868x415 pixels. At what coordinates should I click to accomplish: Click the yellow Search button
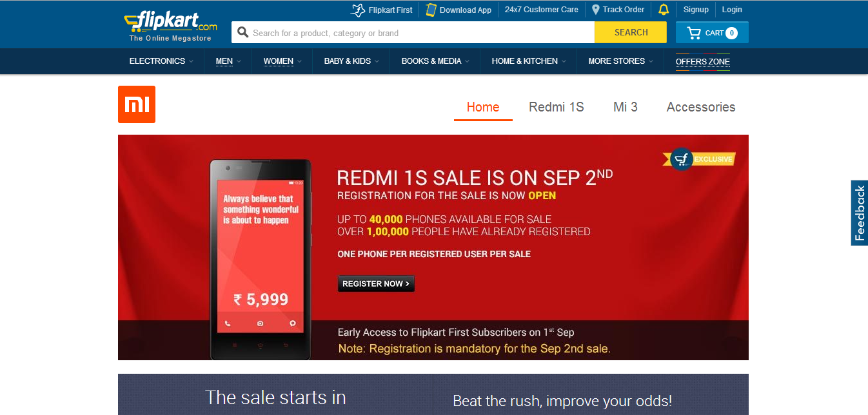(631, 32)
